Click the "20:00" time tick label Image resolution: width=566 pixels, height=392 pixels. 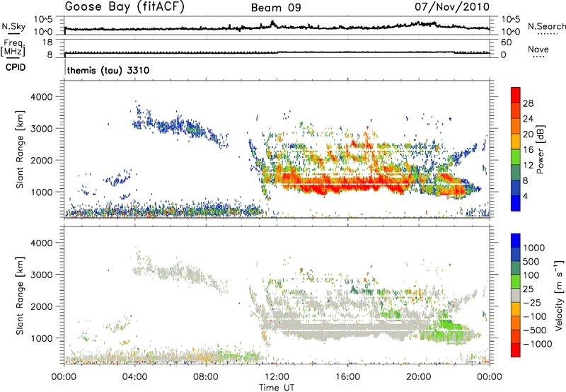point(419,377)
